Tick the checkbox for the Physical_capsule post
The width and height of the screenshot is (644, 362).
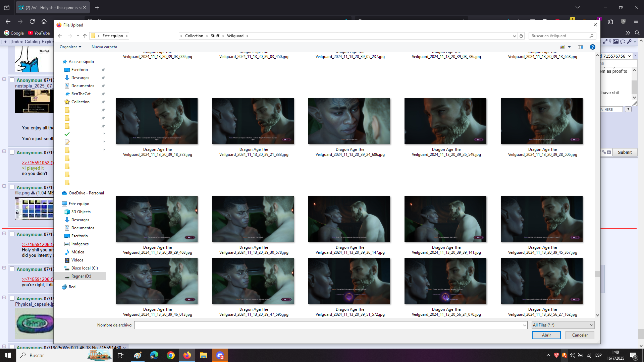pos(12,298)
